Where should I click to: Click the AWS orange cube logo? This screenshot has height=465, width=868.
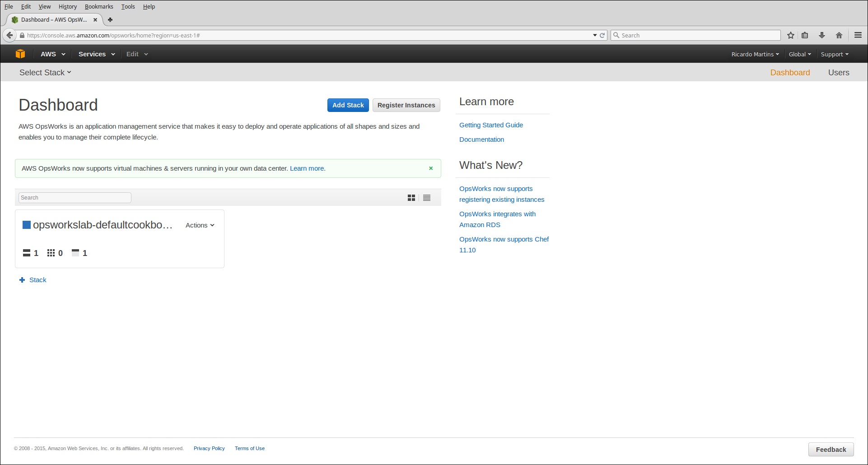pos(20,54)
